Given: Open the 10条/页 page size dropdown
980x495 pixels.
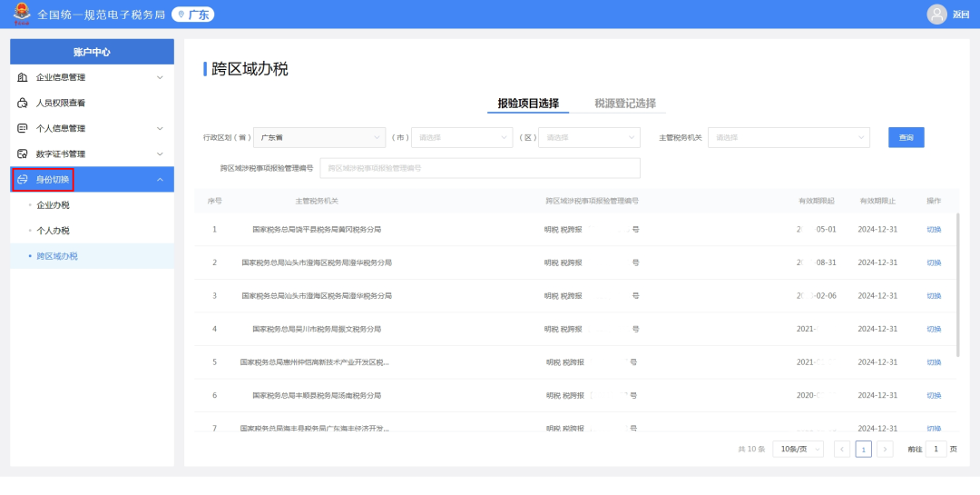Looking at the screenshot, I should pos(799,450).
